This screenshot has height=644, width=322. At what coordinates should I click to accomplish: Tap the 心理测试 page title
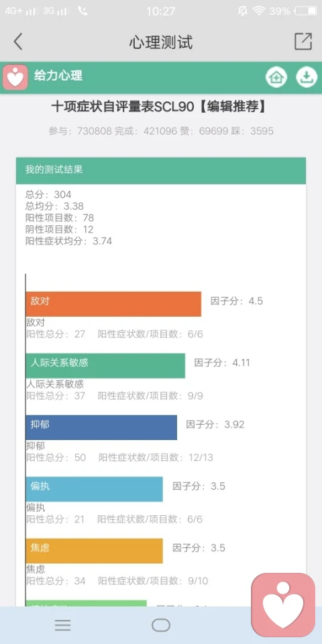pos(161,42)
